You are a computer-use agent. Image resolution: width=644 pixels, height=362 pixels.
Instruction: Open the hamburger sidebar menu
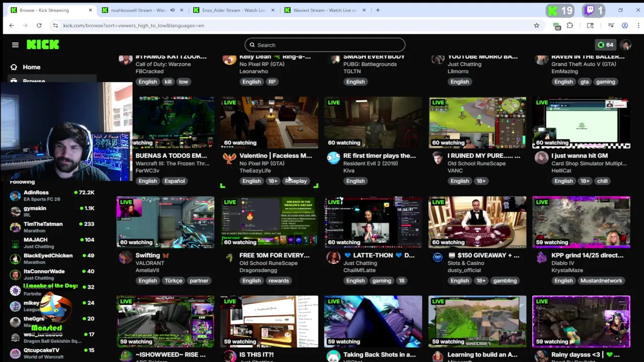[x=15, y=45]
